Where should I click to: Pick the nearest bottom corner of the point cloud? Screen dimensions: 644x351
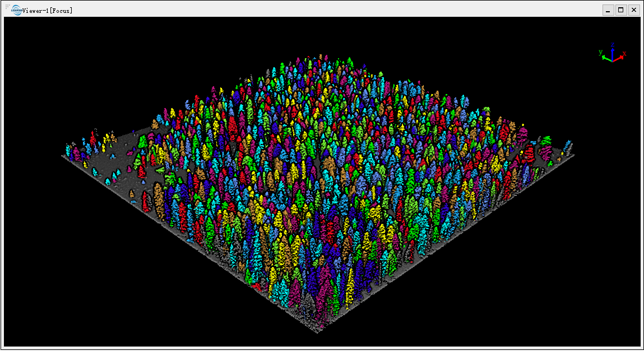318,331
